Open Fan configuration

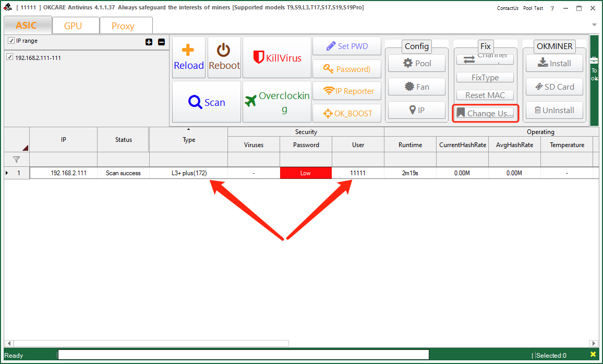point(416,87)
